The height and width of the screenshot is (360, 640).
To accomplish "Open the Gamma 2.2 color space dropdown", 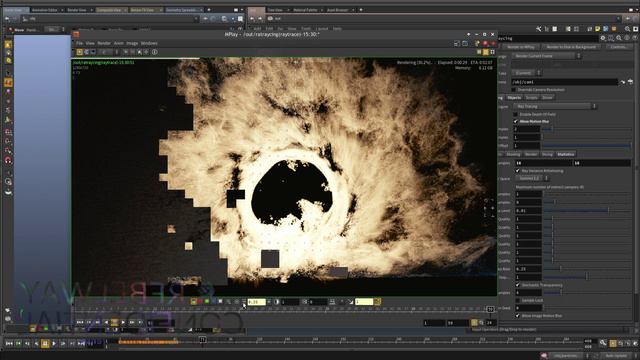I will [x=532, y=178].
